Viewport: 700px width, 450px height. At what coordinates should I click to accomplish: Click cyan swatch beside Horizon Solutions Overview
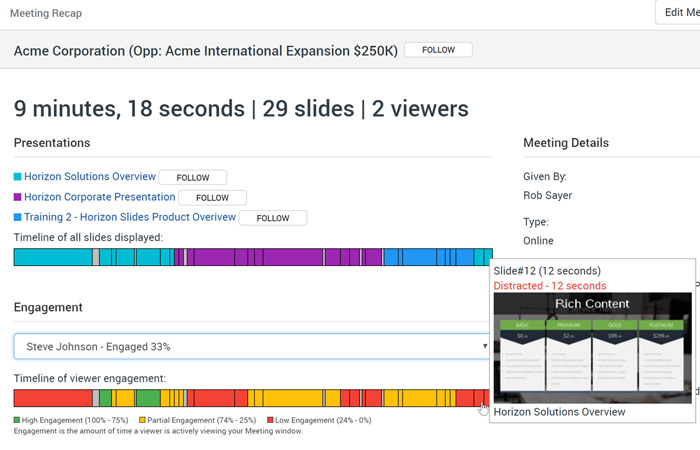17,176
